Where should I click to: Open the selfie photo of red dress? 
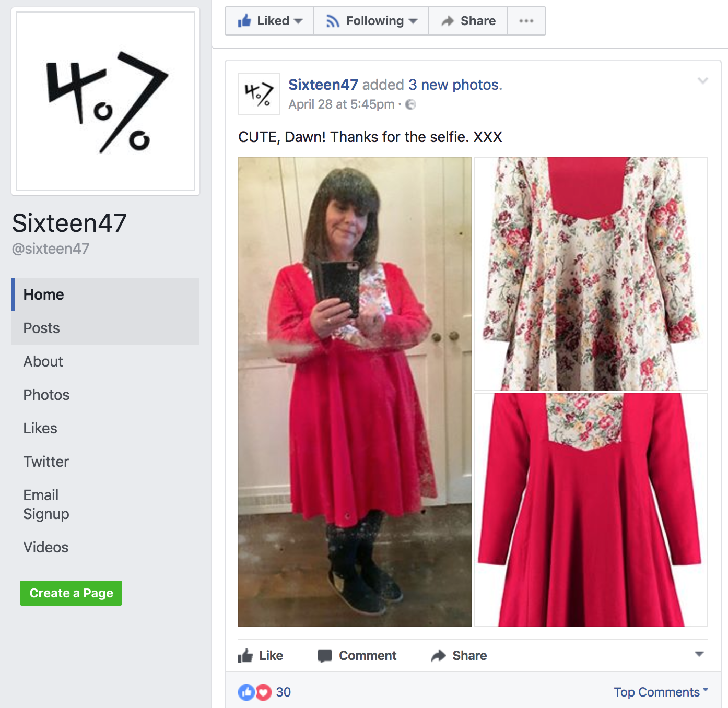[355, 392]
